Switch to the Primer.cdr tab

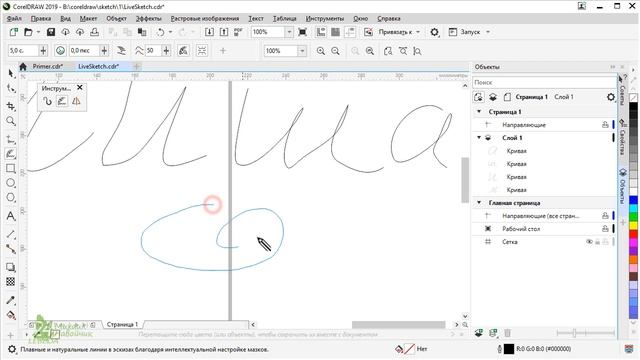(x=48, y=66)
